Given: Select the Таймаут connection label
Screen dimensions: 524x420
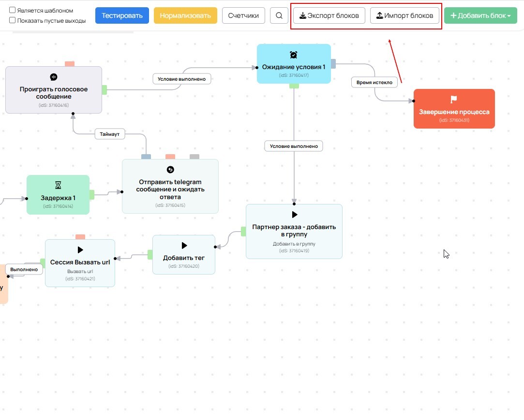Looking at the screenshot, I should click(x=109, y=134).
